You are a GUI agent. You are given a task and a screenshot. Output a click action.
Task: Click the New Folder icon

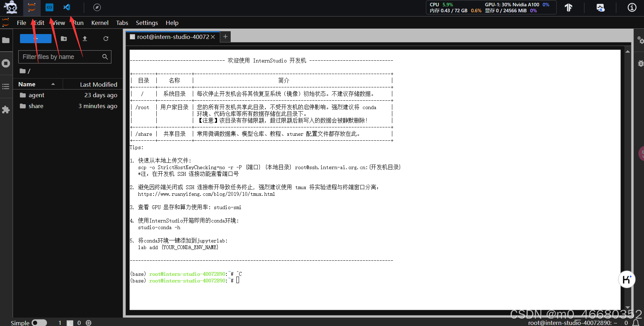(64, 39)
